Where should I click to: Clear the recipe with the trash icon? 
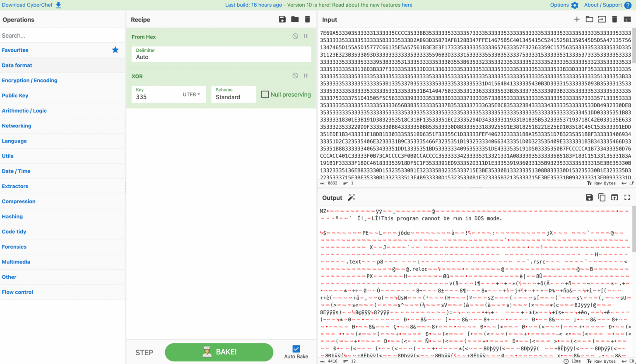tap(307, 19)
